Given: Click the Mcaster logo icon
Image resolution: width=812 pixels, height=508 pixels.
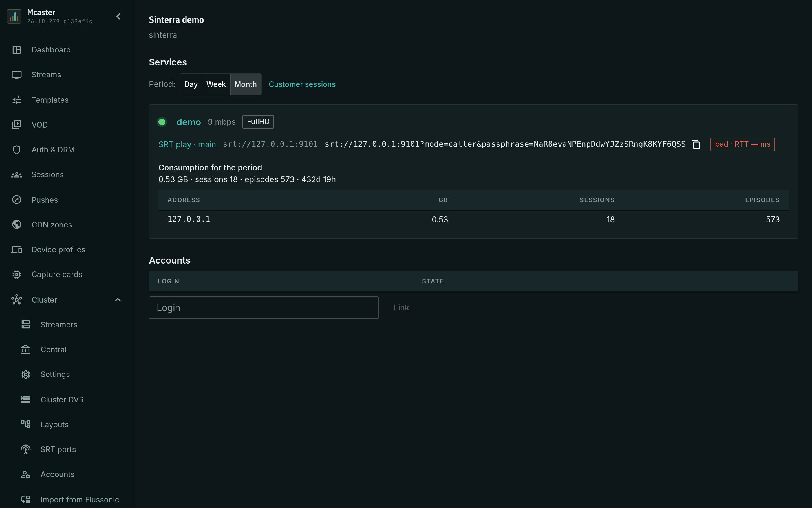Looking at the screenshot, I should [x=14, y=16].
